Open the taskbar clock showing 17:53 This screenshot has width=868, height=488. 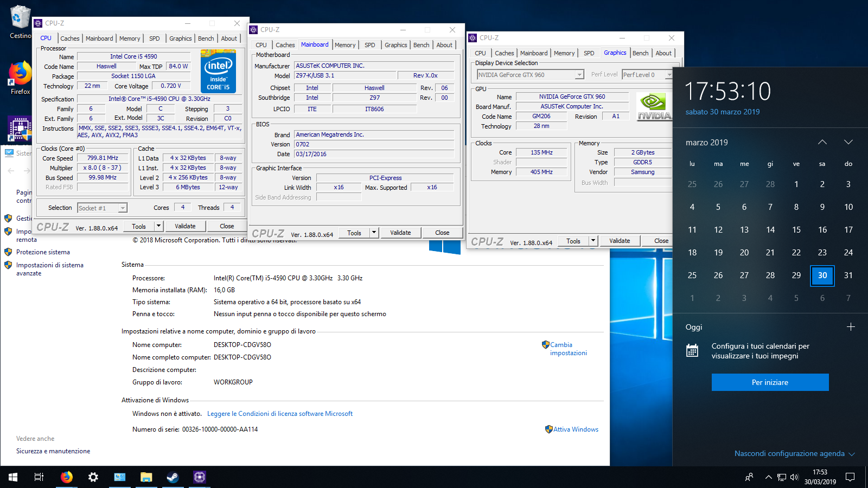coord(820,477)
